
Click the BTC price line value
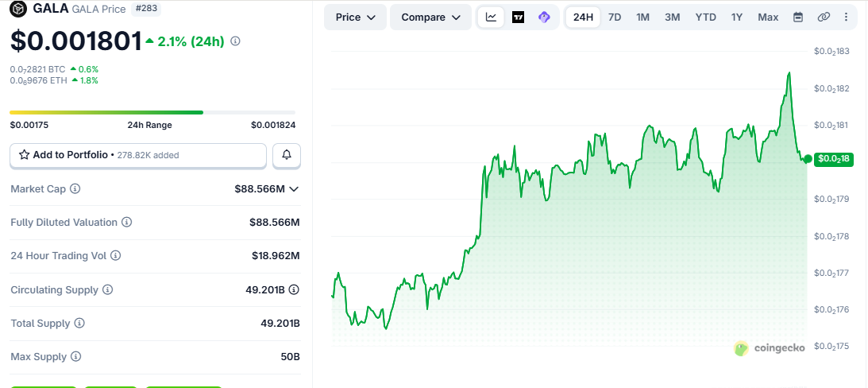pos(37,69)
